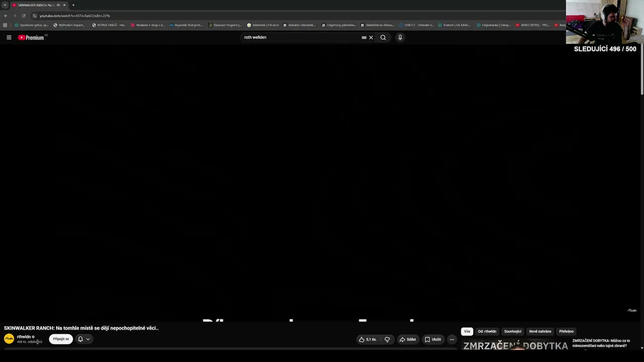The image size is (644, 362).
Task: Run search with the magnifier button
Action: [383, 37]
